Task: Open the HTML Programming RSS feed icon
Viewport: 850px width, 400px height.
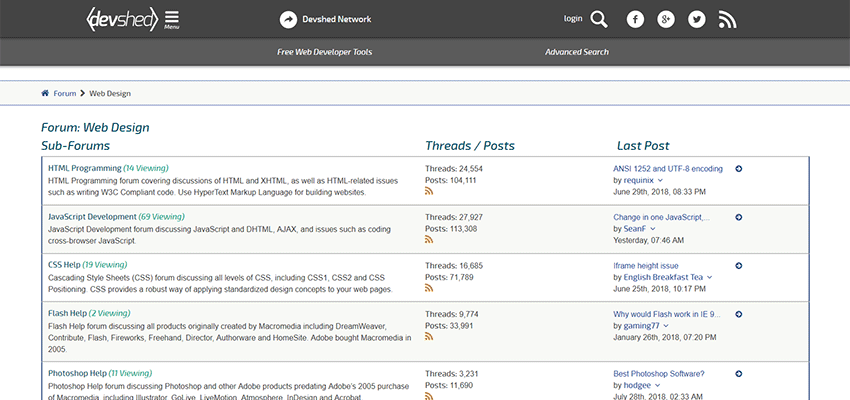Action: [429, 192]
